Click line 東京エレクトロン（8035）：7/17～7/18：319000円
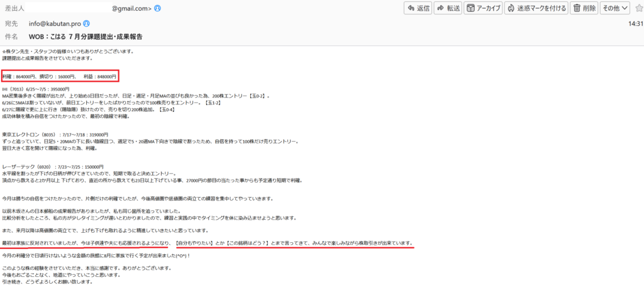This screenshot has width=644, height=307. coord(55,135)
